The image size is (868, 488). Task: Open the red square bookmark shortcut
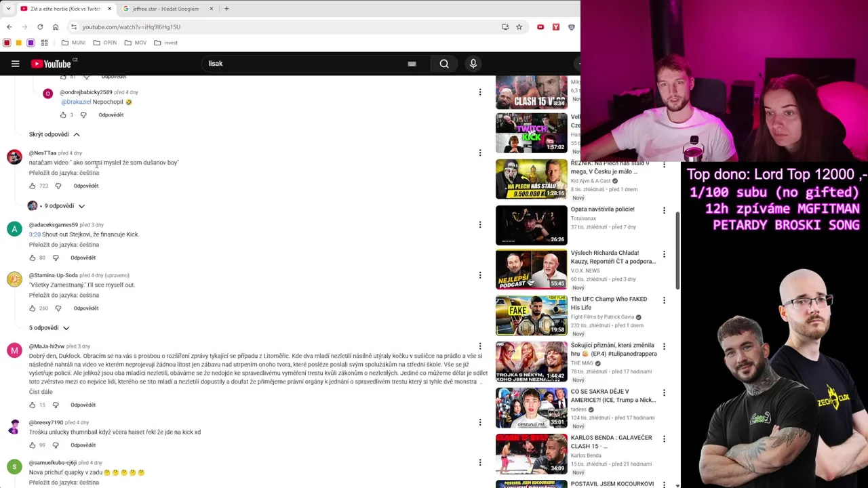7,43
